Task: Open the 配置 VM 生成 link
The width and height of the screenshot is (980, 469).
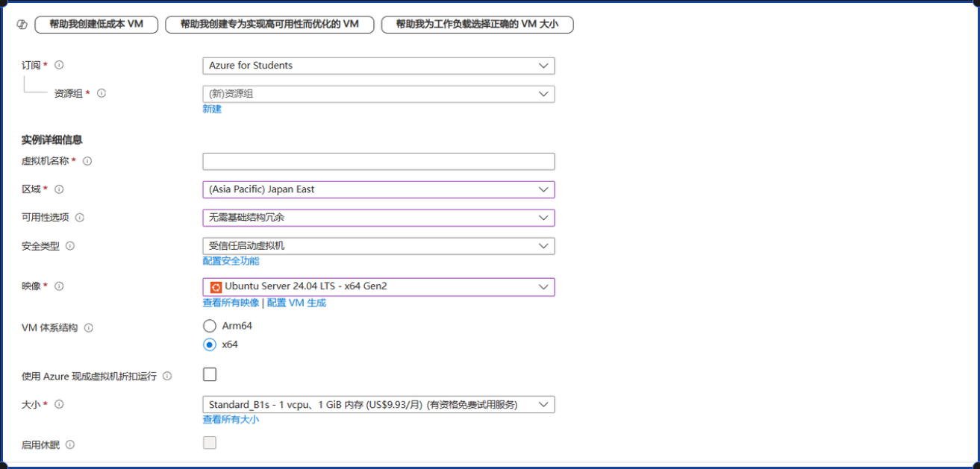Action: (x=296, y=303)
